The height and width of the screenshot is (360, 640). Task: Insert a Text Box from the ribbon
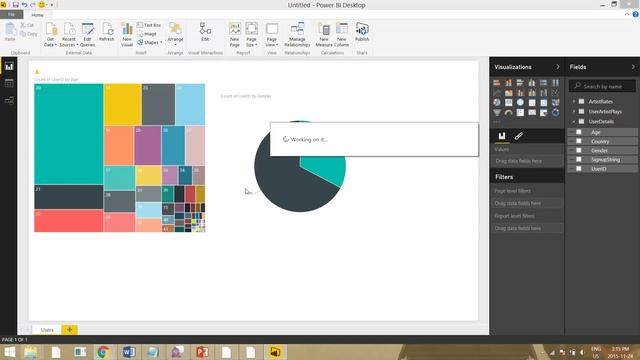[x=149, y=25]
